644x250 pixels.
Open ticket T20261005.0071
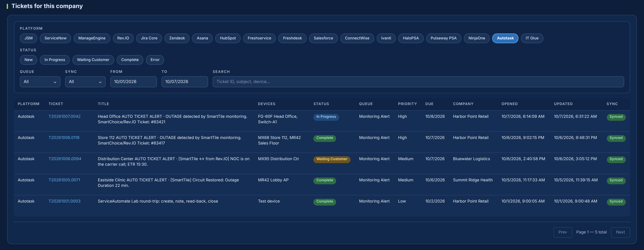[64, 180]
